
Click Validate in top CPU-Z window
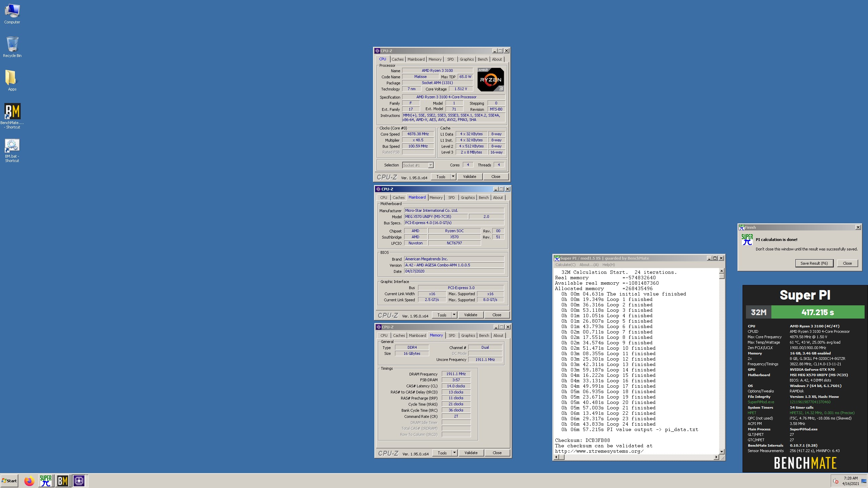click(470, 177)
